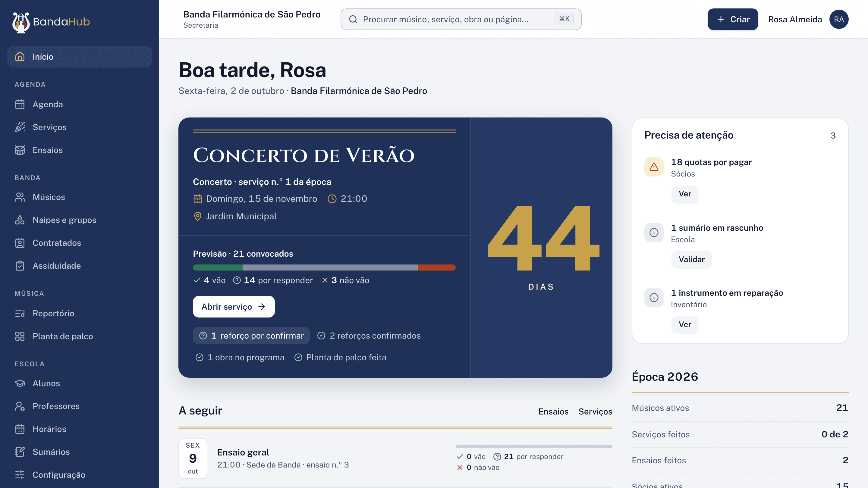Click Ver under instrumento em reparação
Viewport: 868px width, 488px height.
pos(685,325)
